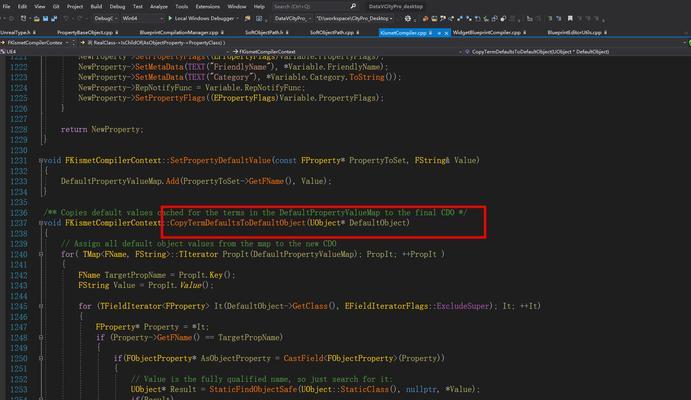Image resolution: width=691 pixels, height=400 pixels.
Task: Switch to SoftObjectPath.cpp tab
Action: [x=334, y=33]
